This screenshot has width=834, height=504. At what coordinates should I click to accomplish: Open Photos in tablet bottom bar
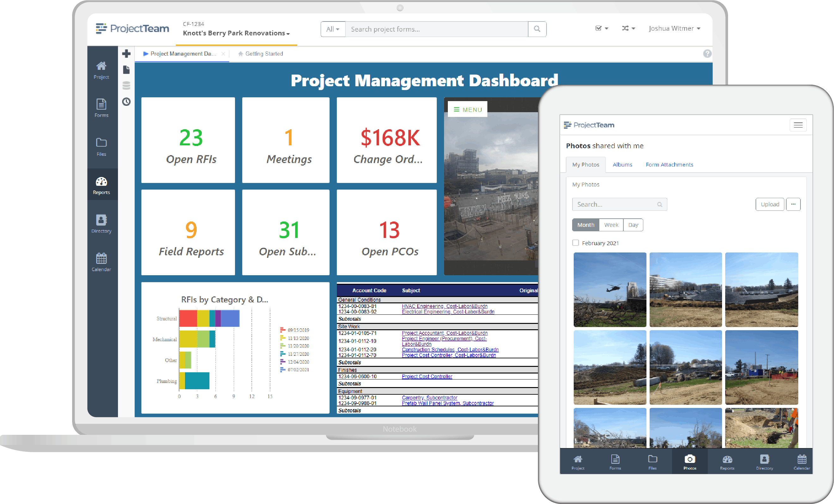(x=689, y=462)
